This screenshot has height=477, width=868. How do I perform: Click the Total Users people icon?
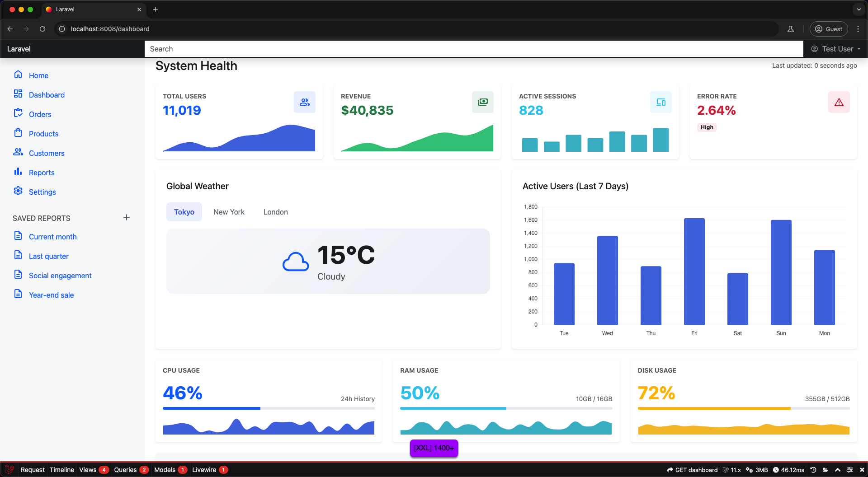coord(305,102)
